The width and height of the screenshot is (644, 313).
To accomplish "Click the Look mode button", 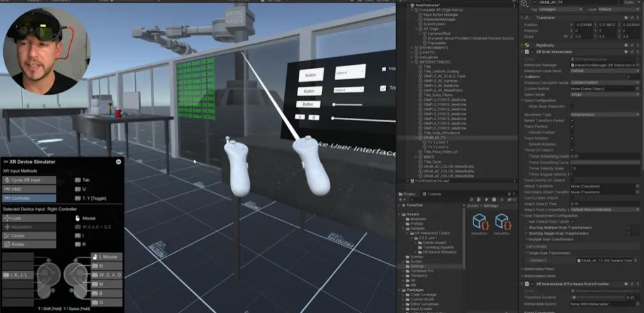I will 29,219.
